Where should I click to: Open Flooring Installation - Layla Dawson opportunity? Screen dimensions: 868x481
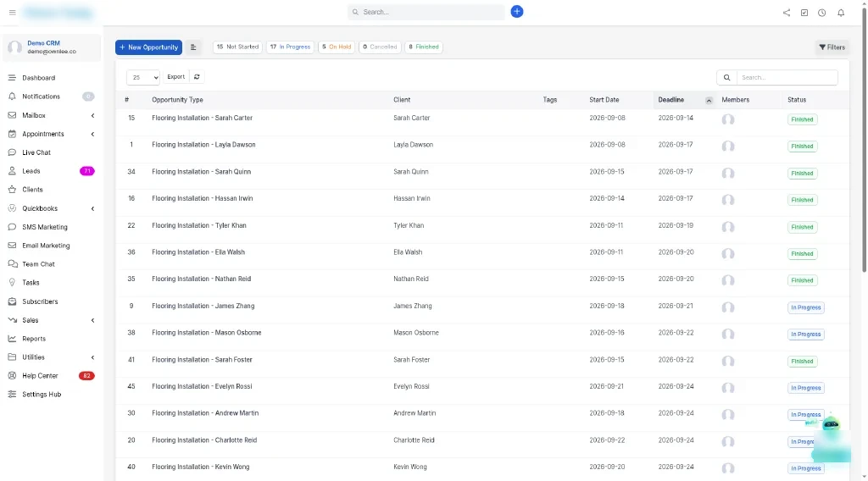203,144
